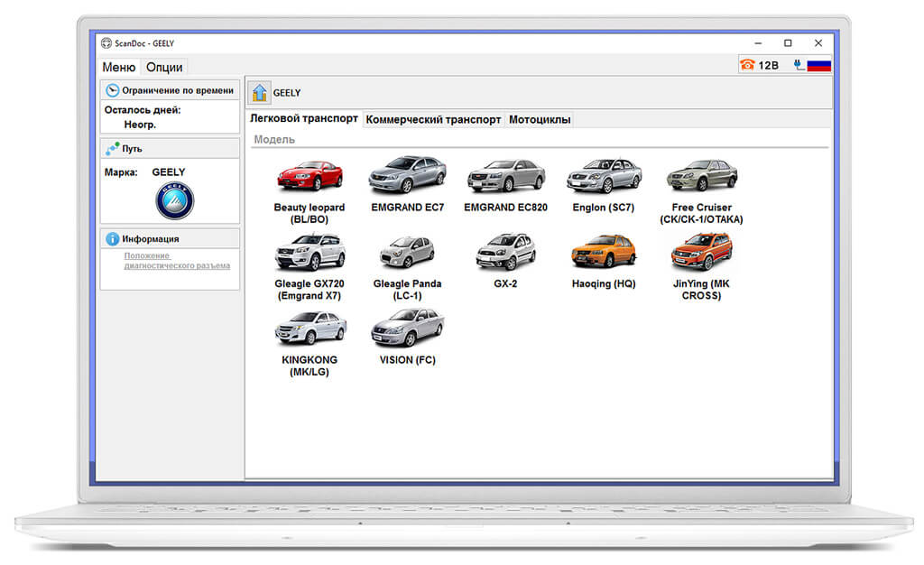Click the ScanDoc app icon in title bar
This screenshot has width=924, height=565.
point(106,43)
